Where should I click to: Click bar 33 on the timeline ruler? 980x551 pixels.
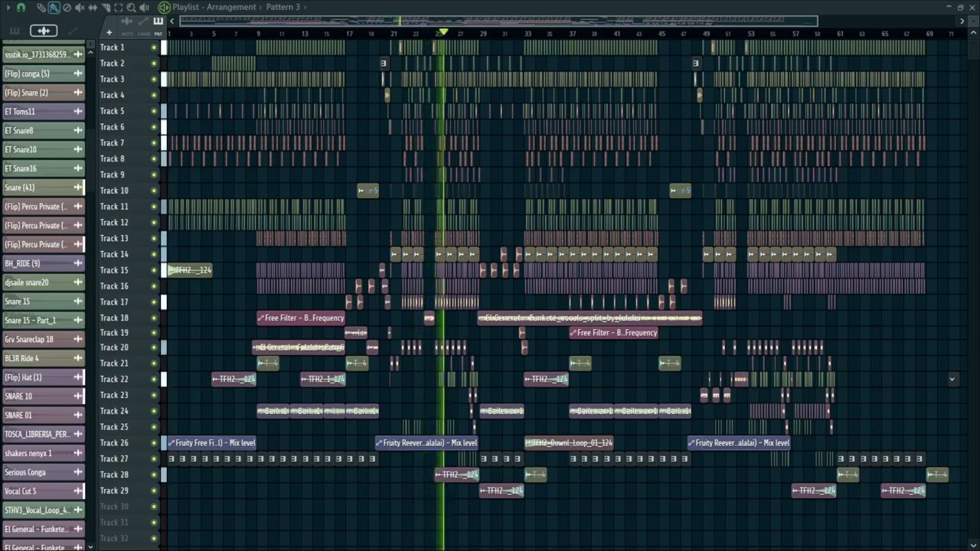point(528,34)
